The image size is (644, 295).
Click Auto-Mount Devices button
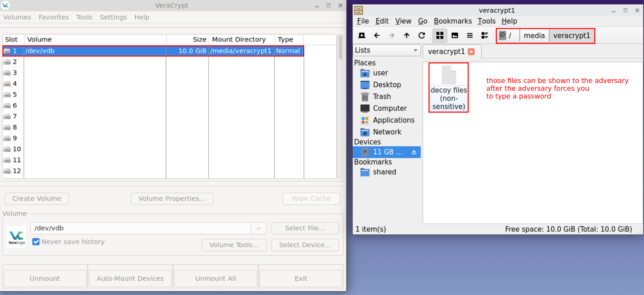coord(130,278)
